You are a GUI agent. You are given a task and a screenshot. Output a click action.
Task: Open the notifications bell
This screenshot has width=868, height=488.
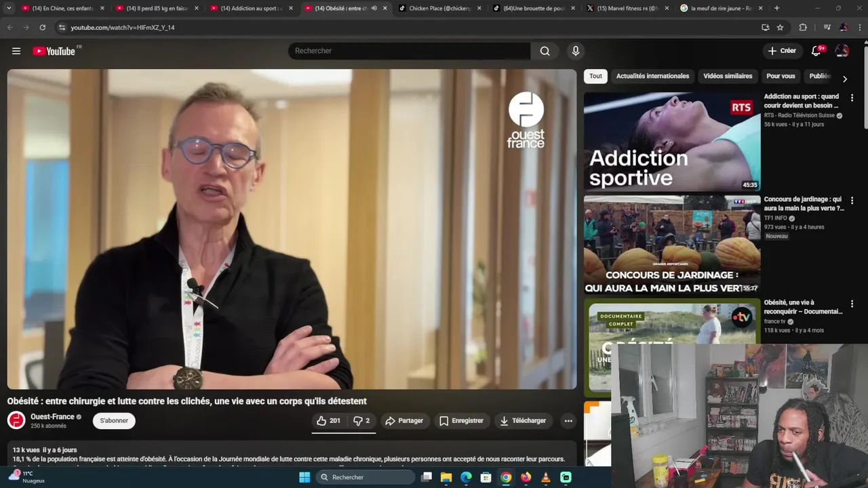pos(816,51)
